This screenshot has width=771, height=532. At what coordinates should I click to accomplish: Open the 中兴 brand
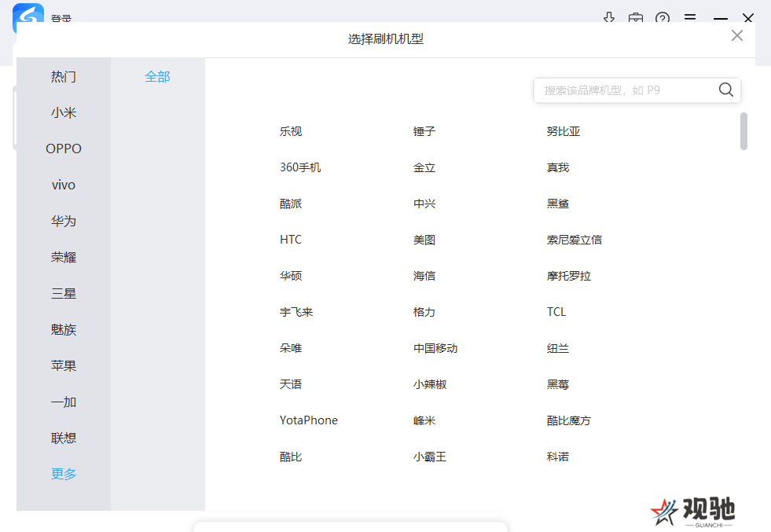tap(424, 204)
